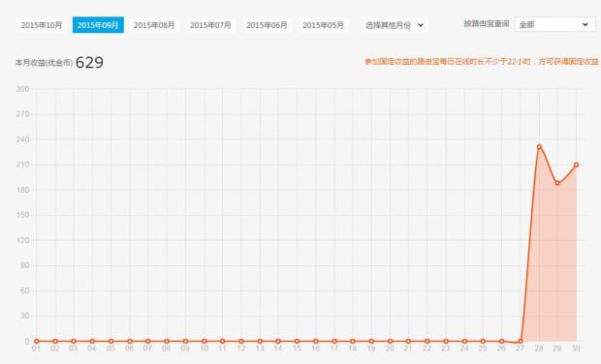This screenshot has height=364, width=601.
Task: Click the day 20 data point on baseline
Action: click(390, 341)
